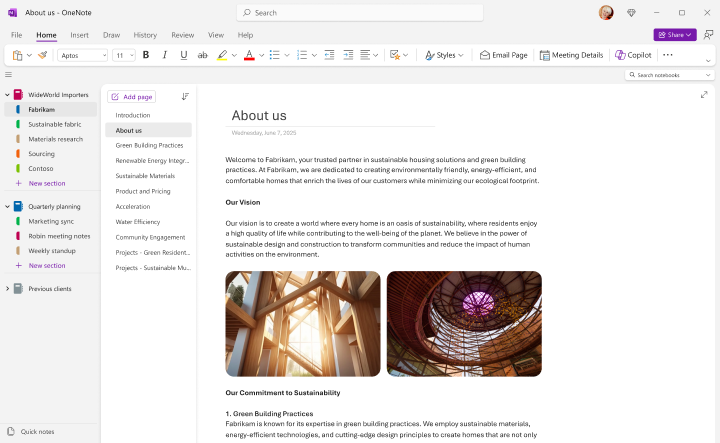Click the Paste clipboard icon
Screen dimensions: 720x443
(17, 55)
